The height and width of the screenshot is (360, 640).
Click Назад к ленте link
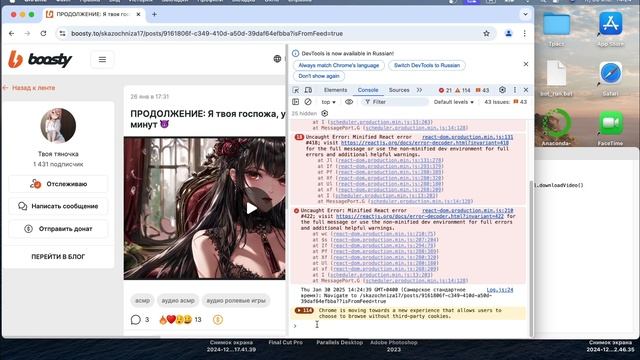(x=29, y=88)
